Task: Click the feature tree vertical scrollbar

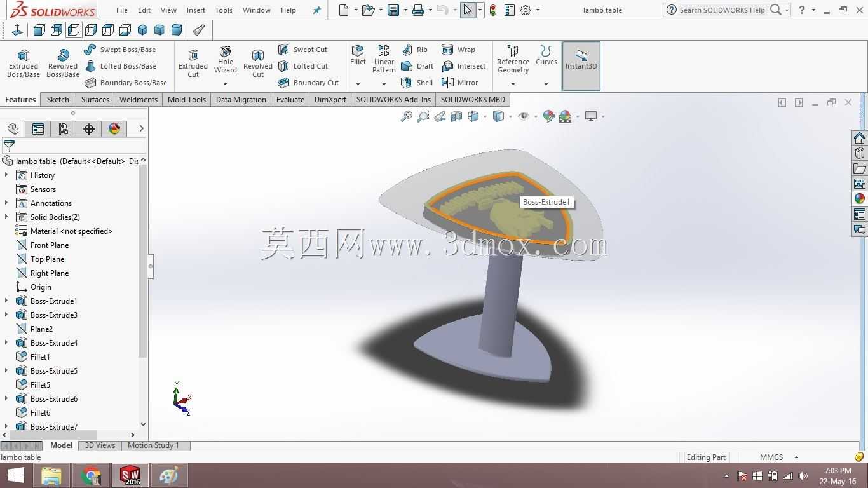Action: [143, 262]
